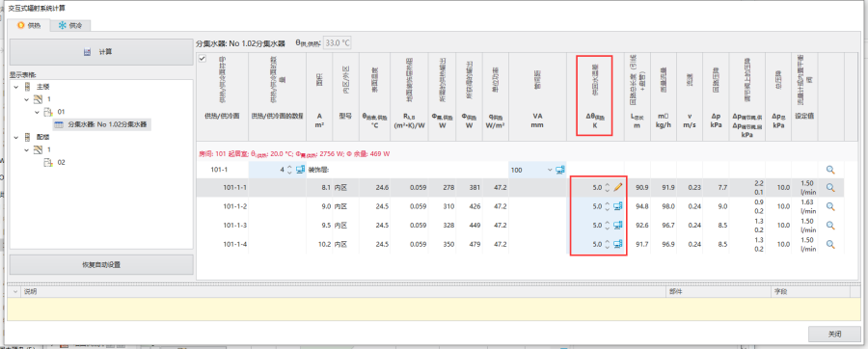
Task: Adjust temperature difference stepper in row 101-1-2
Action: click(608, 206)
